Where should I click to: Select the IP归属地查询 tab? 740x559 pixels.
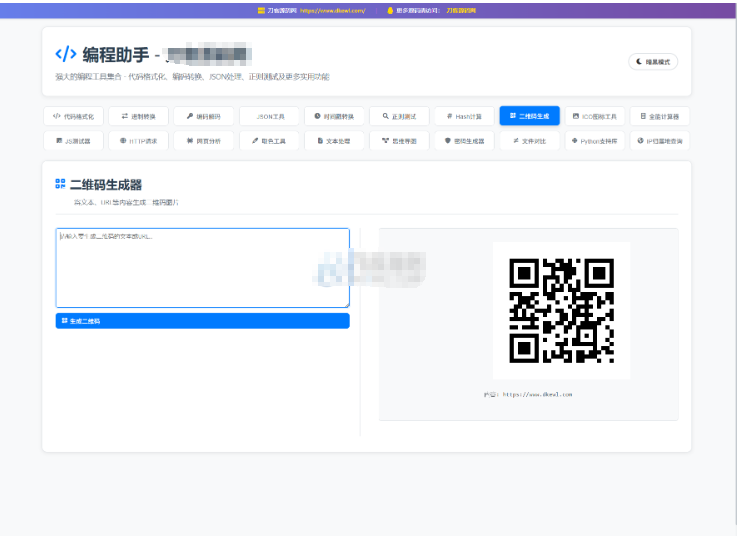[x=660, y=141]
